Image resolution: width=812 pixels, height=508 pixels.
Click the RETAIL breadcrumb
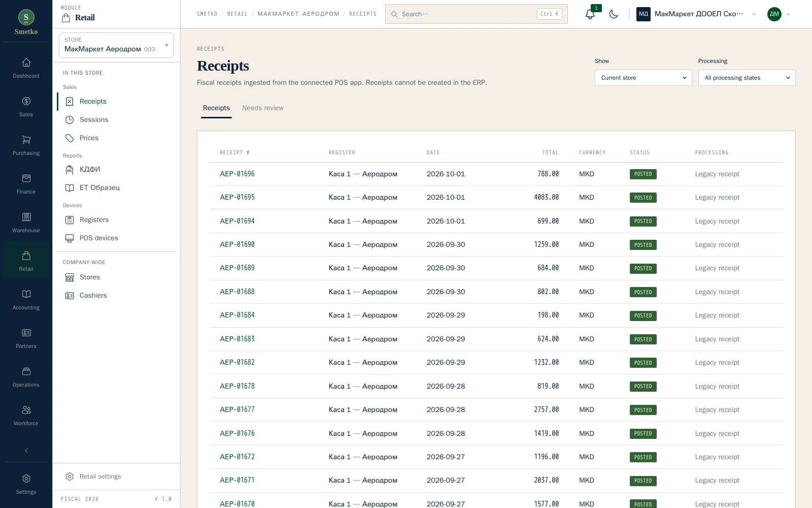(x=237, y=14)
